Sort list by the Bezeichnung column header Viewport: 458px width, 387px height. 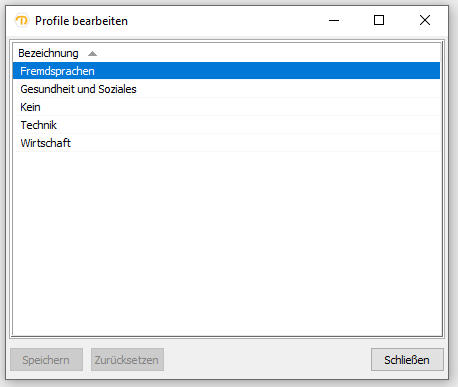(48, 53)
